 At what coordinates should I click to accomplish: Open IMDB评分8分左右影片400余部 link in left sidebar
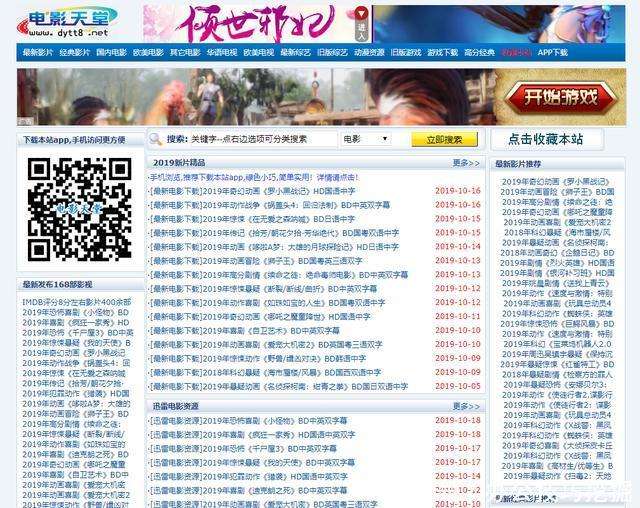(77, 302)
